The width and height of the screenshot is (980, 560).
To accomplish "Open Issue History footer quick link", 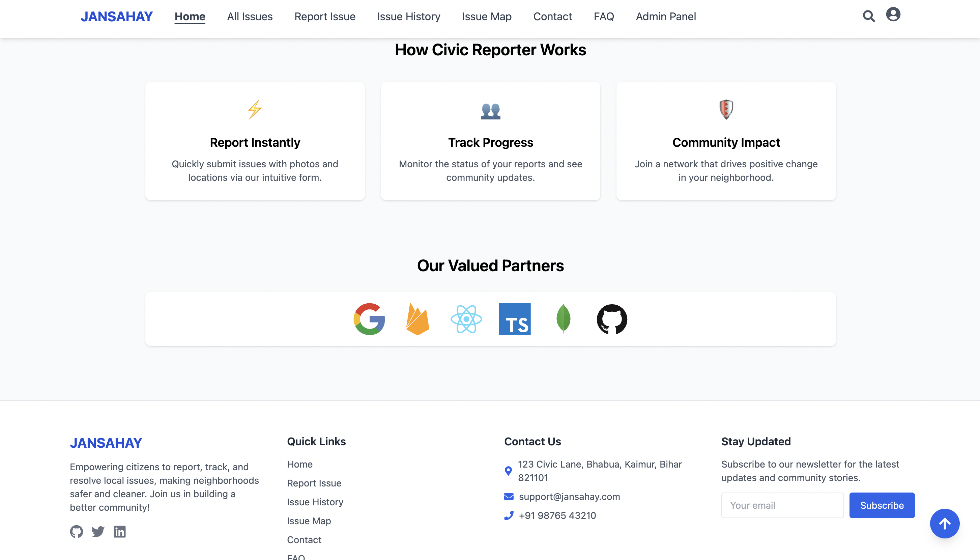I will [315, 502].
